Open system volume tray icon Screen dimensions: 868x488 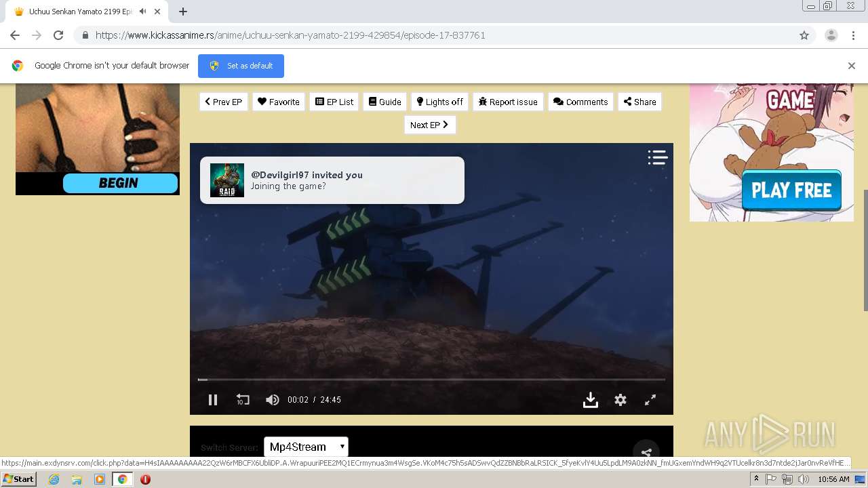click(x=804, y=479)
